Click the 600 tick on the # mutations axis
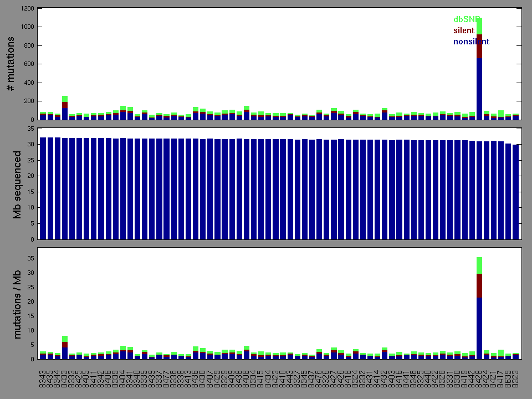Image resolution: width=532 pixels, height=399 pixels. (29, 64)
